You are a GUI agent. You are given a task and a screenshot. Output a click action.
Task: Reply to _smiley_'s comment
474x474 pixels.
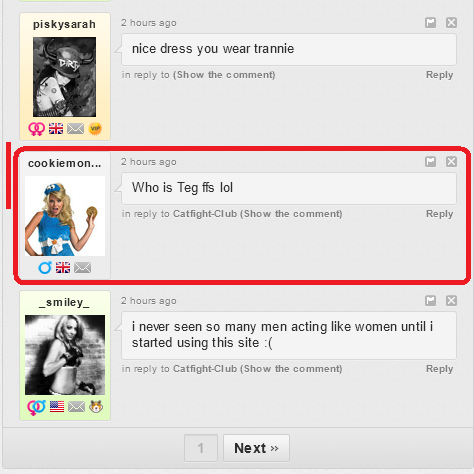[439, 369]
